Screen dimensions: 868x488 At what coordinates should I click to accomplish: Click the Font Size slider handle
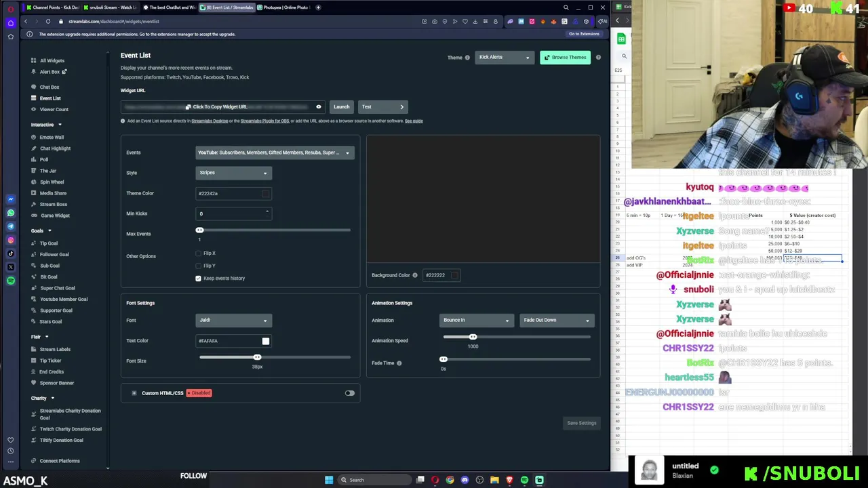(x=257, y=357)
